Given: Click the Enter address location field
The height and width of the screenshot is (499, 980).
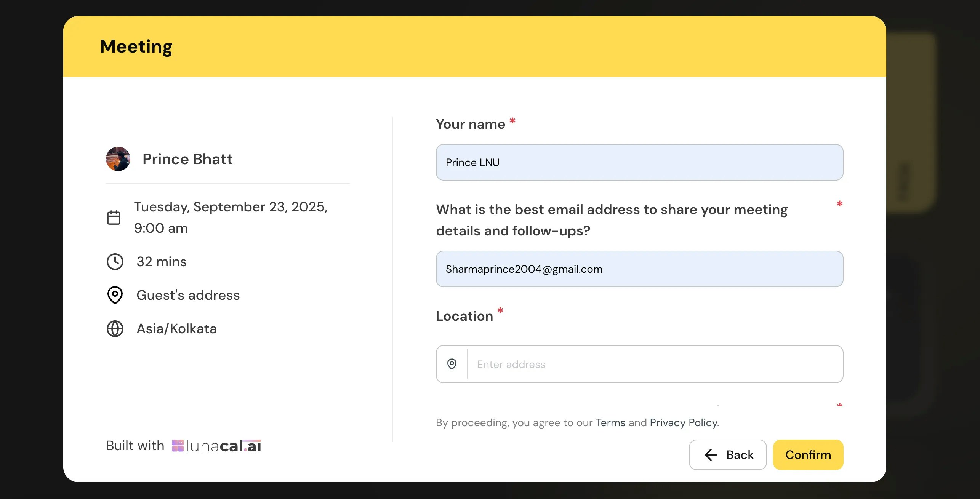Looking at the screenshot, I should (654, 364).
